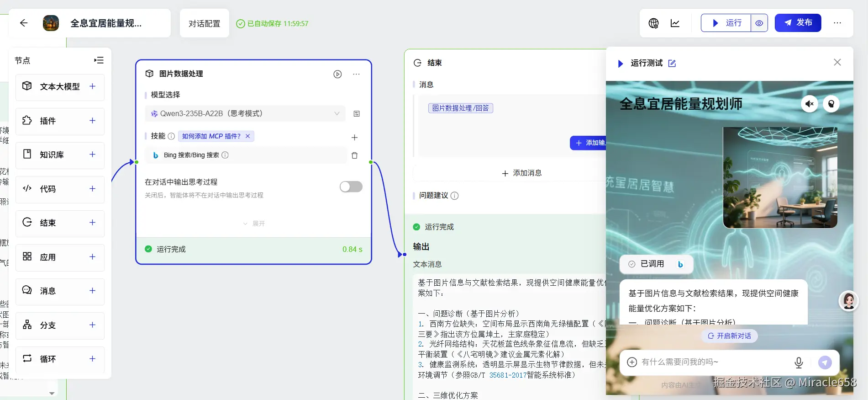The height and width of the screenshot is (400, 868).
Task: Select the 分支 node item
Action: click(60, 325)
